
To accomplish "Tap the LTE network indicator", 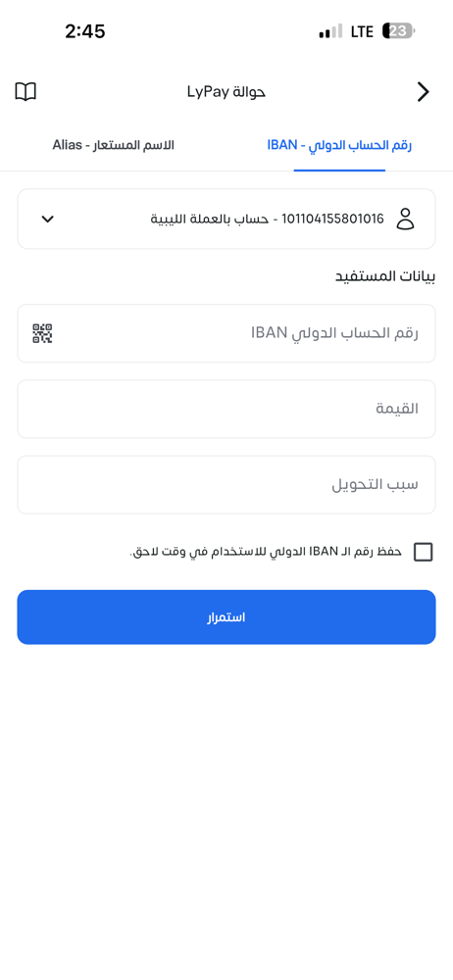I will [x=362, y=31].
